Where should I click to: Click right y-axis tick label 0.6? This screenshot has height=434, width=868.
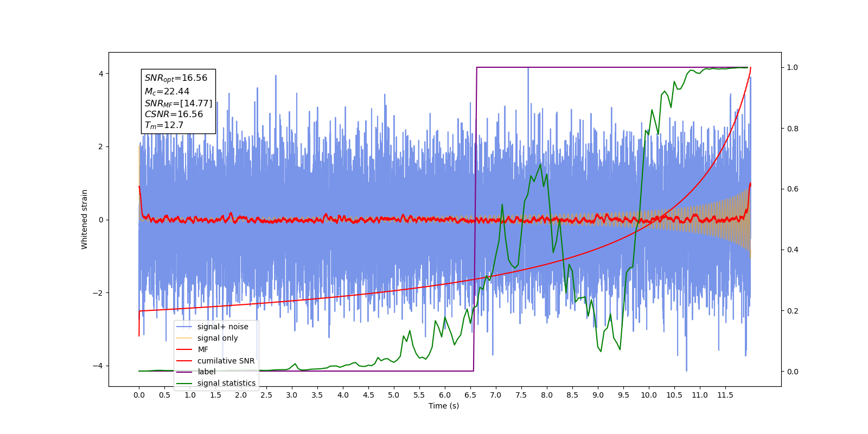[793, 189]
